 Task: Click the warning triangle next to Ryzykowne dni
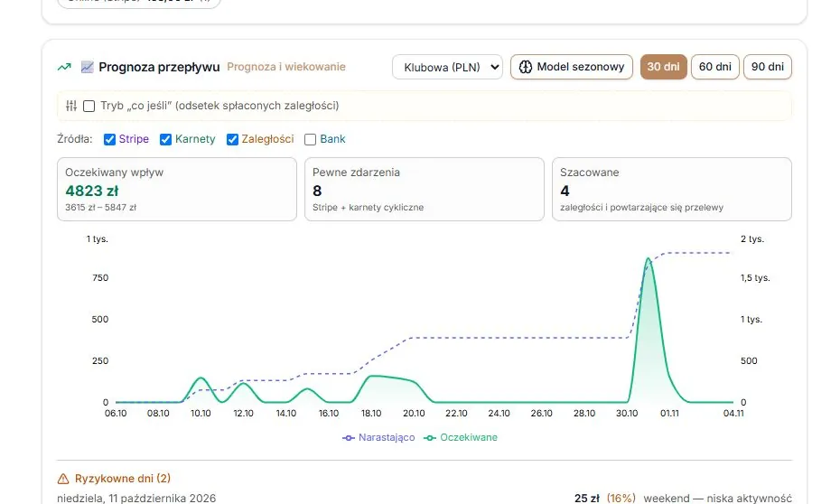[63, 479]
